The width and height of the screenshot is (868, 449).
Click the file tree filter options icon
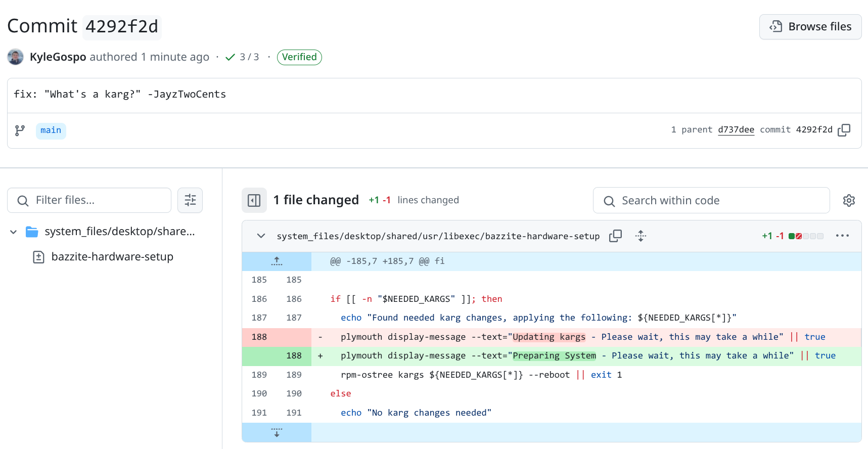pos(190,200)
